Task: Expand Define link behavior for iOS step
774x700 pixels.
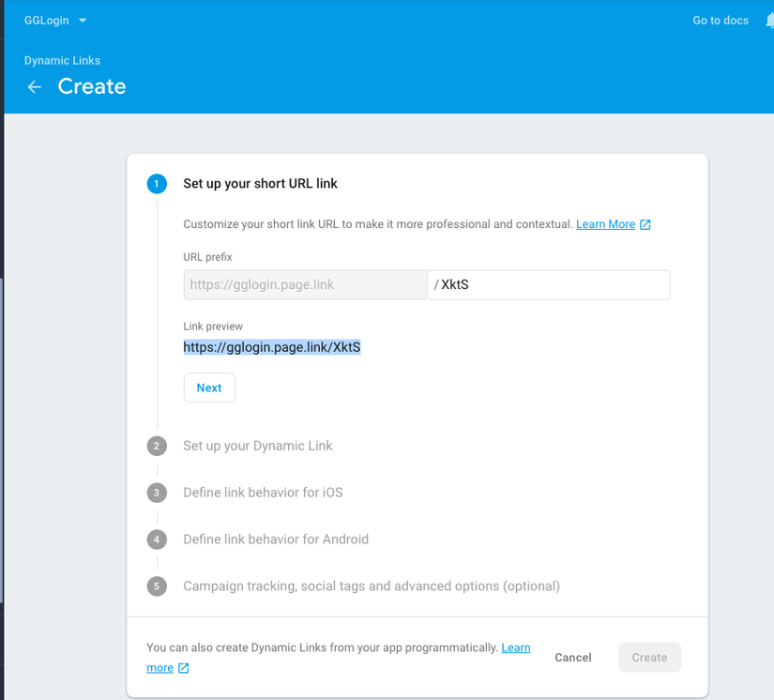Action: (x=263, y=493)
